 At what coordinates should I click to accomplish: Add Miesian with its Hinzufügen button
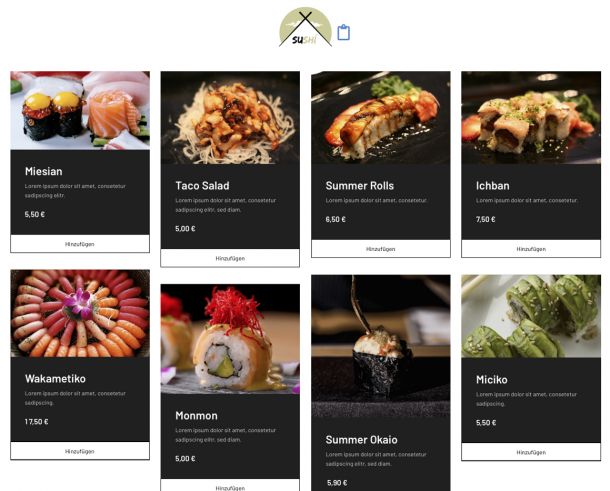[80, 244]
